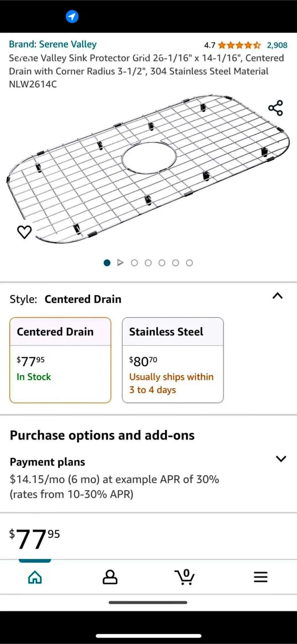The image size is (297, 644).
Task: Open your account with the profile icon
Action: 110,576
